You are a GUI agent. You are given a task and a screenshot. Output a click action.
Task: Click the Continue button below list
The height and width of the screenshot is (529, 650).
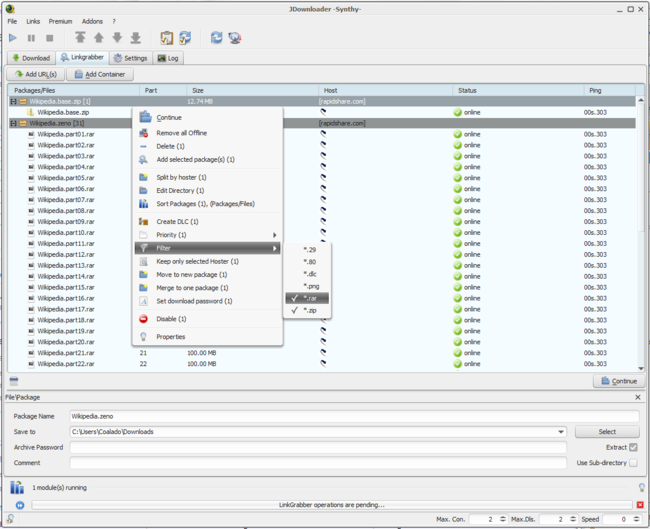[619, 381]
